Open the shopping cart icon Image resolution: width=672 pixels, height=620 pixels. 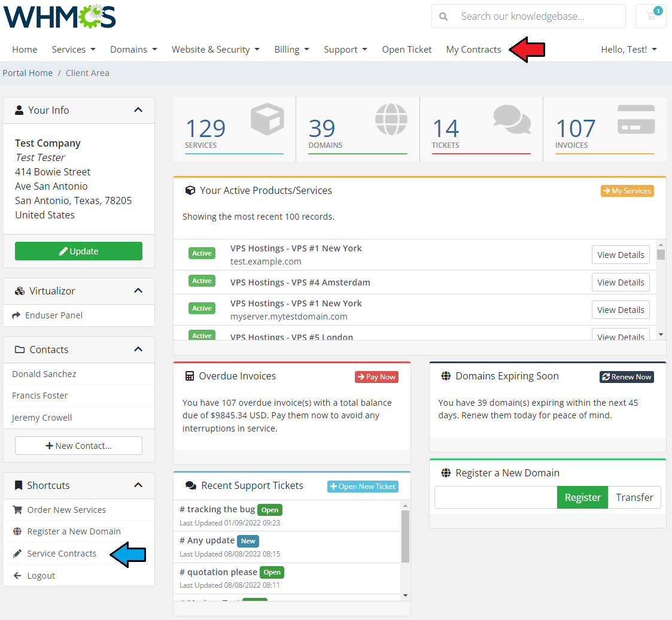point(650,16)
